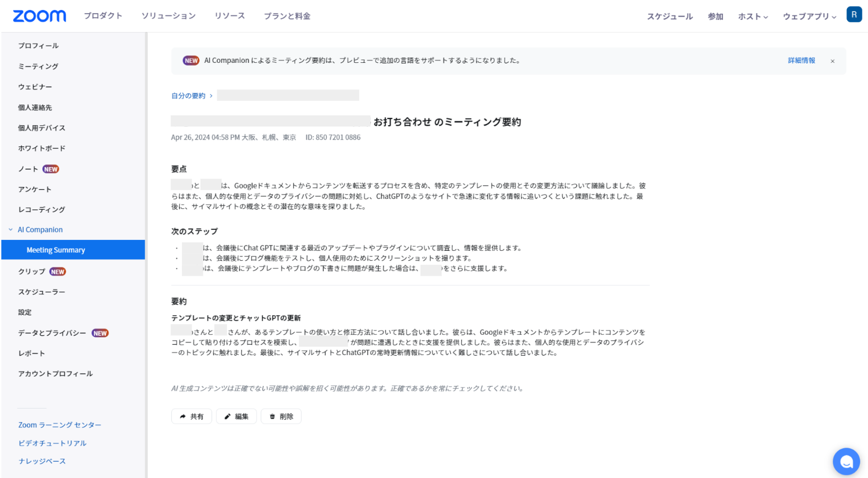Viewport: 868px width, 478px height.
Task: Open Zoom ラーニング センター link
Action: pyautogui.click(x=60, y=425)
